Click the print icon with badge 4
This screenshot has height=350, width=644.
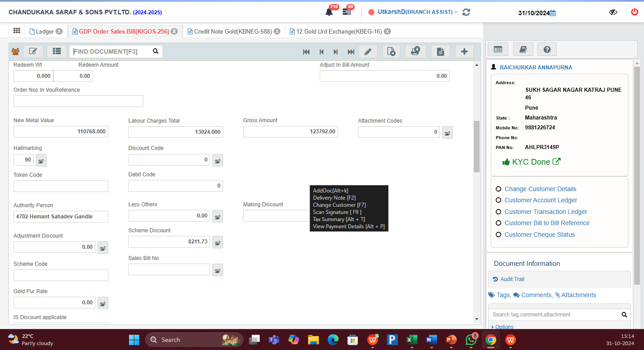coord(415,51)
